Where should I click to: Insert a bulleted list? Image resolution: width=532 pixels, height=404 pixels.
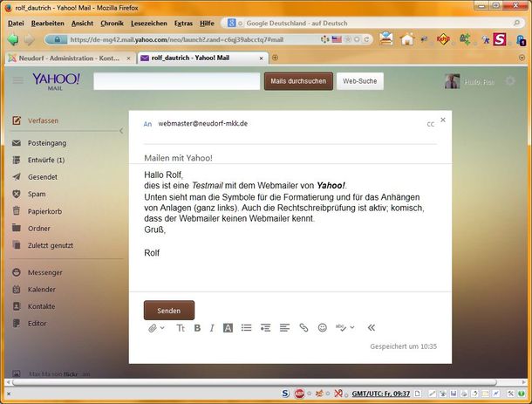pos(246,328)
